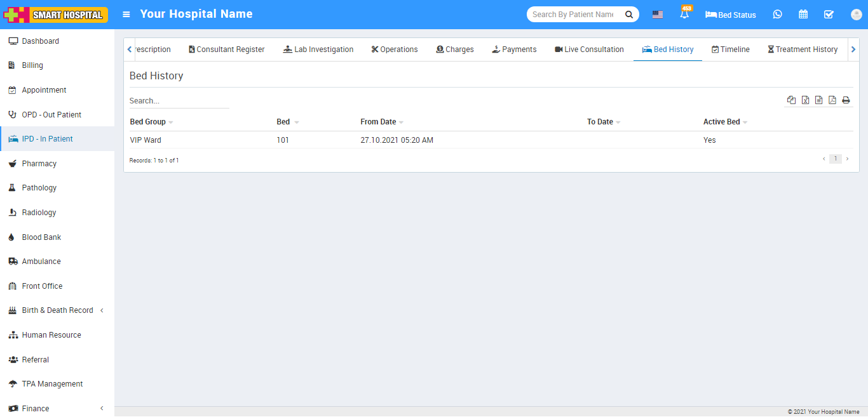
Task: Open the Lab Investigation tab
Action: pos(318,50)
